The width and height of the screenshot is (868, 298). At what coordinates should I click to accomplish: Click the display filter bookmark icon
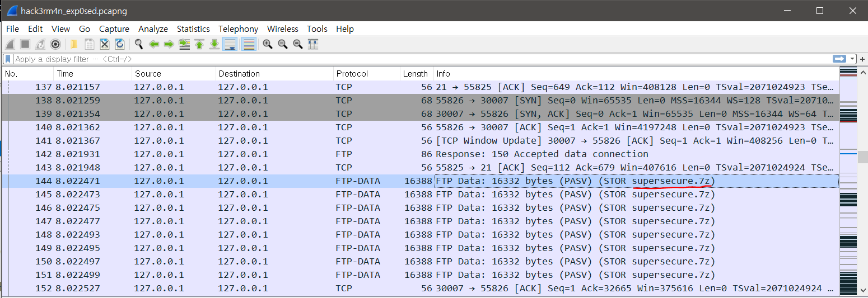coord(8,59)
